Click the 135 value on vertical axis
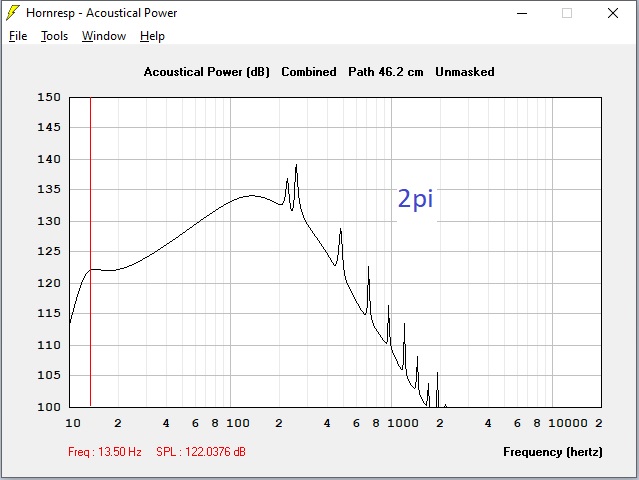Image resolution: width=639 pixels, height=480 pixels. 49,189
